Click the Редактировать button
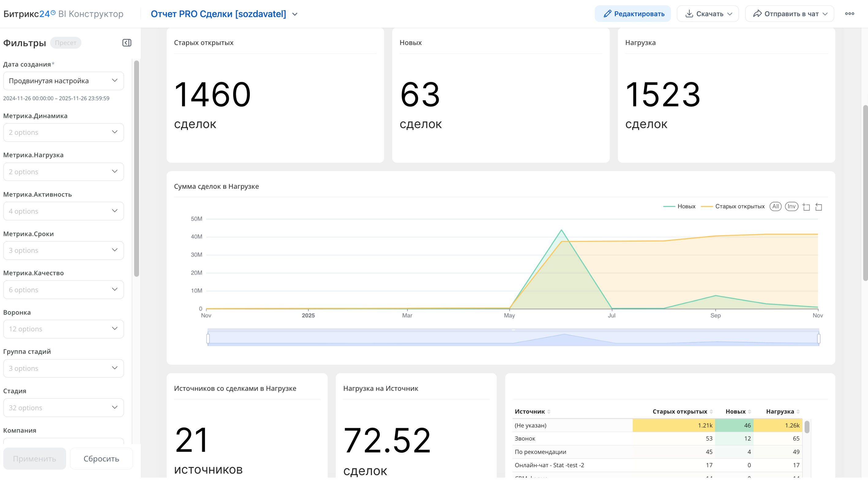This screenshot has width=868, height=480. coord(632,14)
